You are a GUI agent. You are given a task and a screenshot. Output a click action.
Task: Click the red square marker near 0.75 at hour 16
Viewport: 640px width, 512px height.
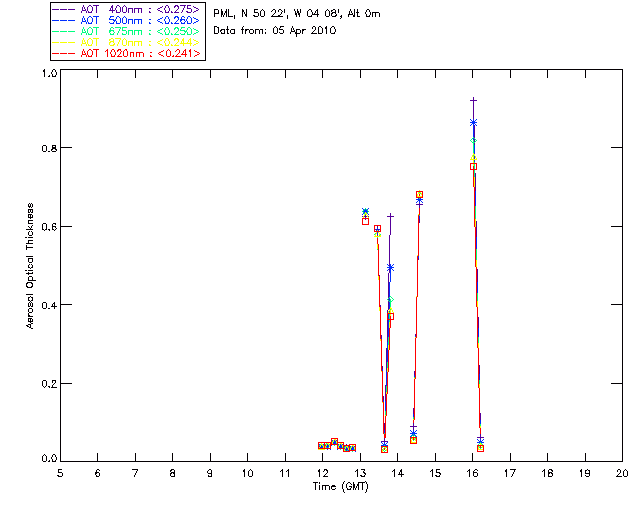473,167
